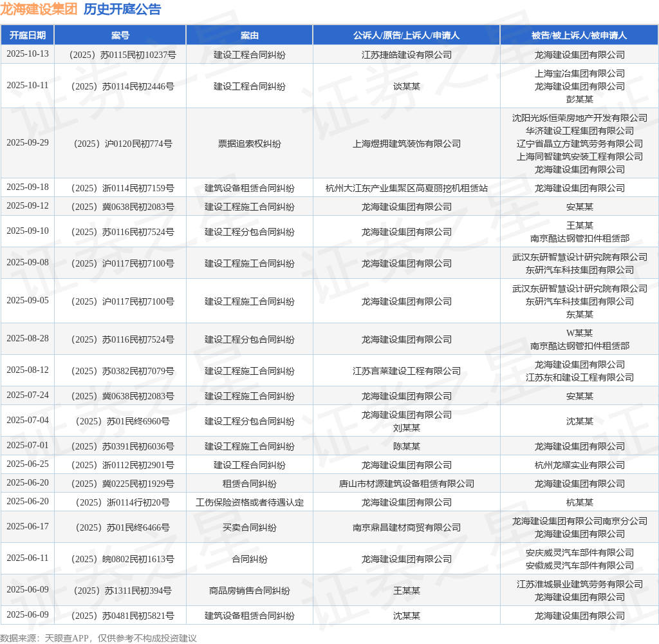Click plaintiff 南京鼎昌建材商贸有限公司

click(x=407, y=527)
